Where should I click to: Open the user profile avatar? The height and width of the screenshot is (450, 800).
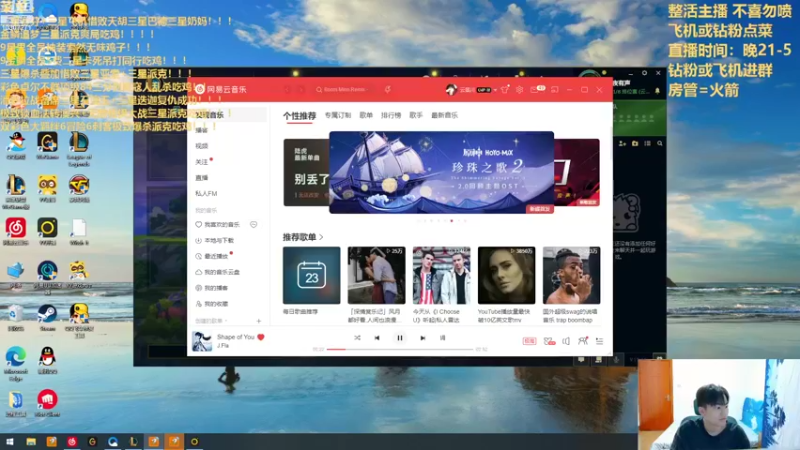(451, 89)
